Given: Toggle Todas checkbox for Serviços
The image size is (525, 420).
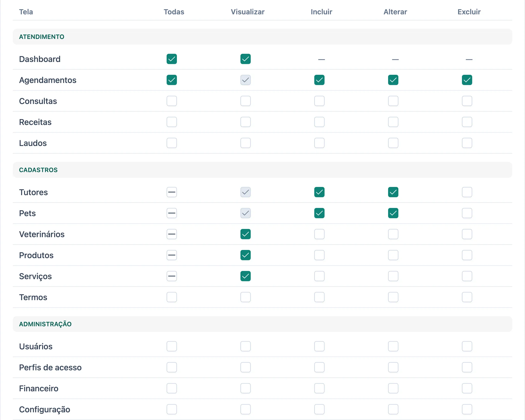Looking at the screenshot, I should (x=172, y=276).
